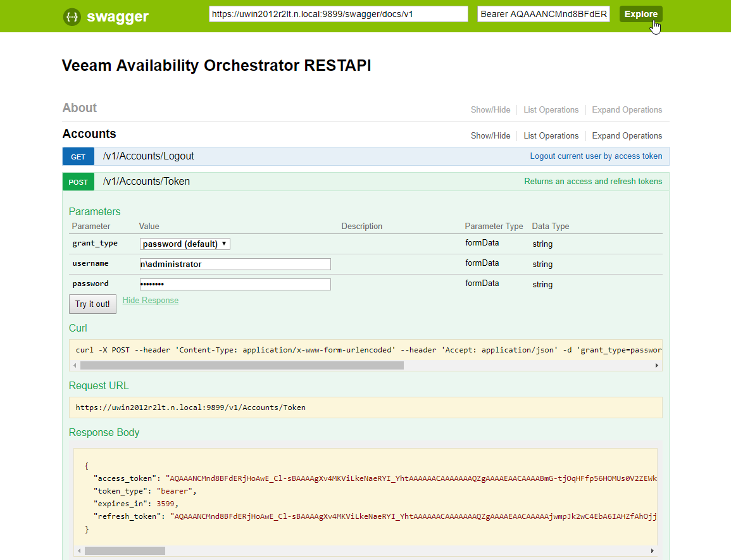The height and width of the screenshot is (560, 731).
Task: Click the POST method badge
Action: (x=78, y=182)
